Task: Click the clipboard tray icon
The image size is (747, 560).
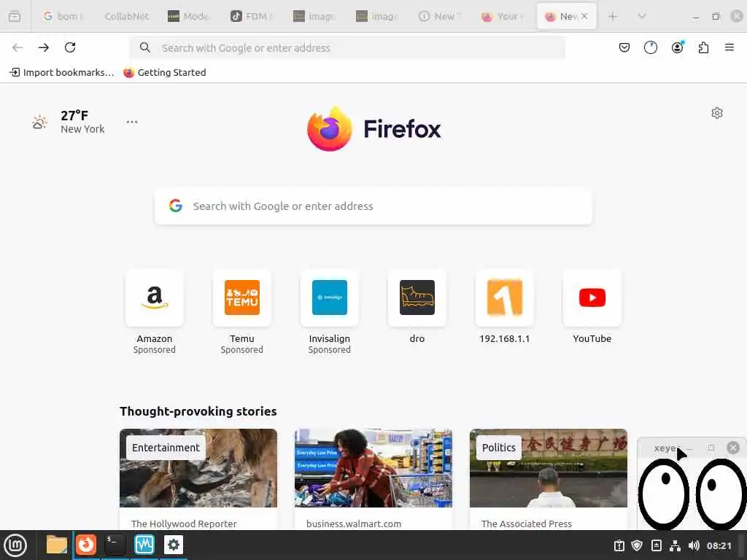Action: click(619, 545)
